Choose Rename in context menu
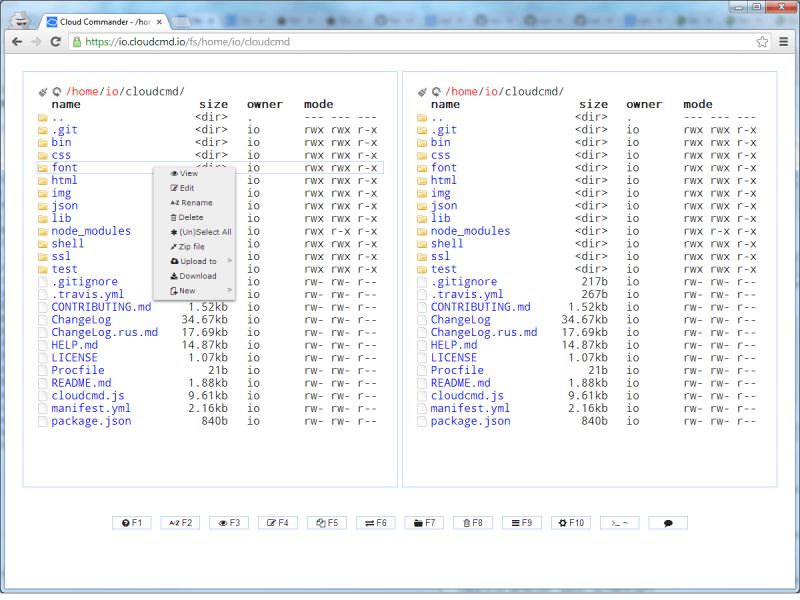 pyautogui.click(x=194, y=203)
